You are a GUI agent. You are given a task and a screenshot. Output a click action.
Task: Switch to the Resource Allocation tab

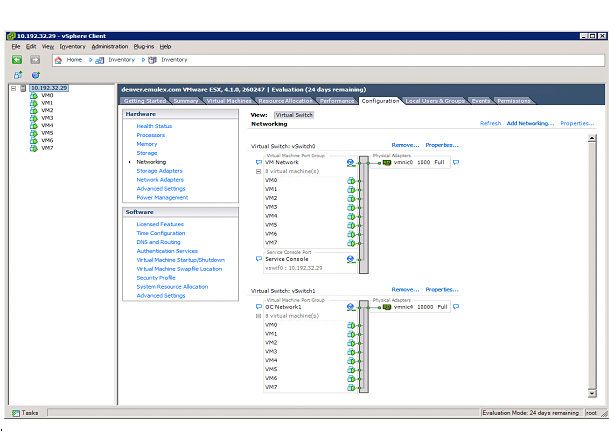click(x=285, y=101)
